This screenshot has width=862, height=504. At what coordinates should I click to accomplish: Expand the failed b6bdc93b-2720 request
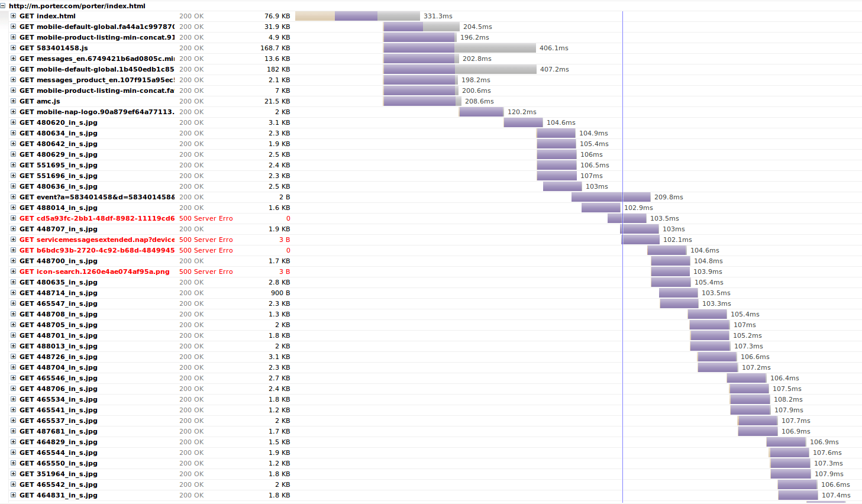(x=13, y=250)
